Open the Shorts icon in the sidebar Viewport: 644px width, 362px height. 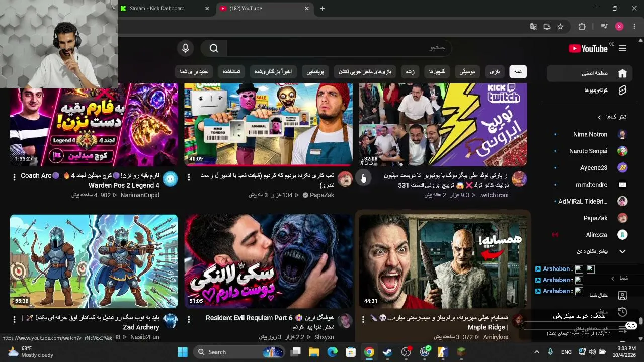(x=622, y=90)
